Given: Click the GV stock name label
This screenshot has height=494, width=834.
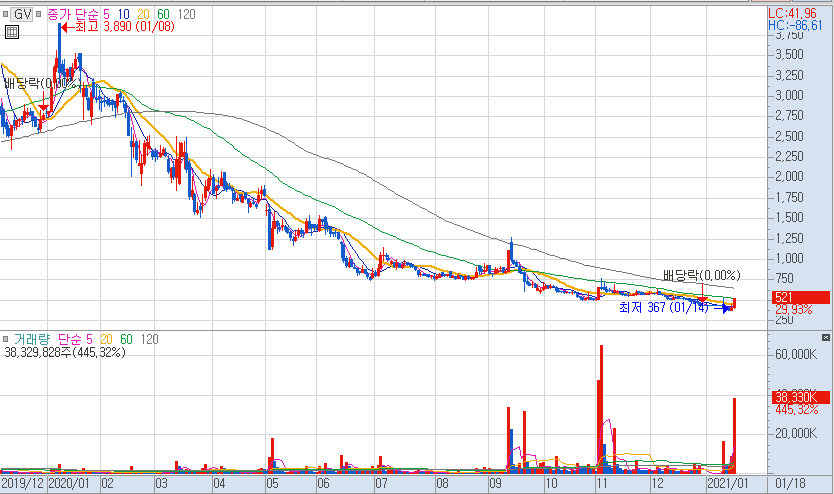Looking at the screenshot, I should pos(22,14).
